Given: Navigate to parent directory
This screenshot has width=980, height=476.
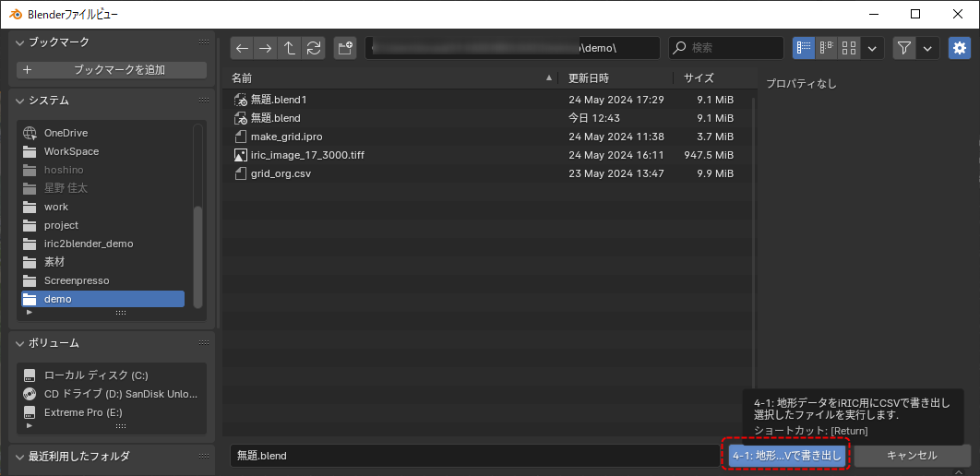Looking at the screenshot, I should point(290,48).
